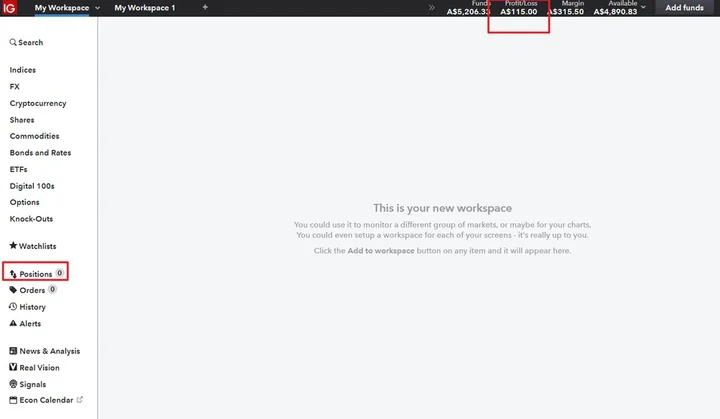Open History clock icon
The height and width of the screenshot is (419, 720).
click(x=13, y=307)
